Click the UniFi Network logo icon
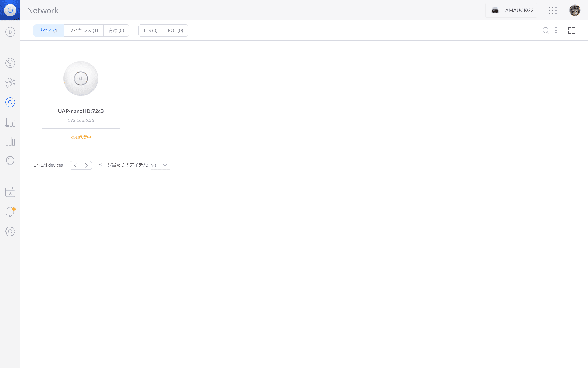The height and width of the screenshot is (368, 588). (10, 10)
